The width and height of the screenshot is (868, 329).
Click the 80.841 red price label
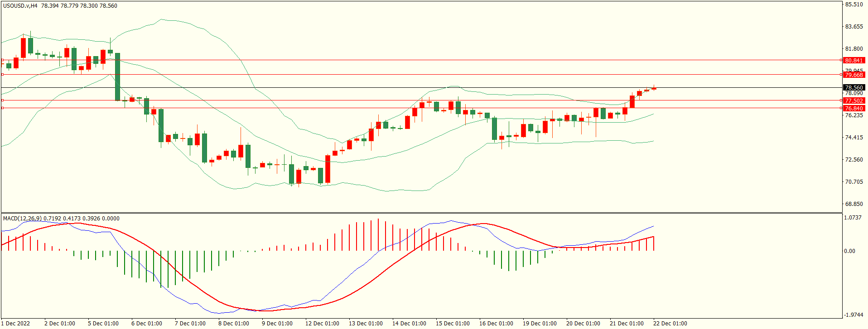pos(854,61)
